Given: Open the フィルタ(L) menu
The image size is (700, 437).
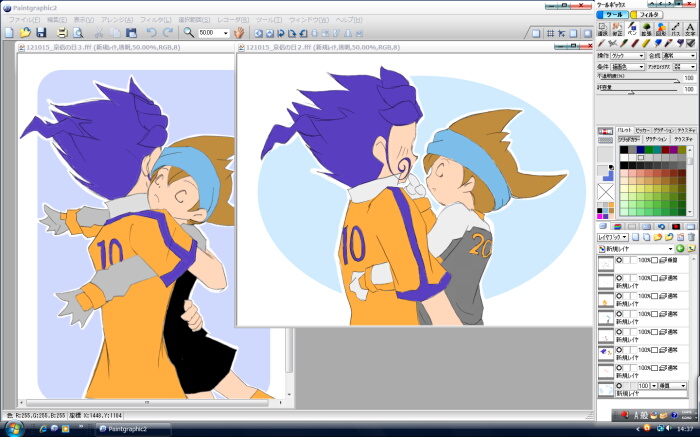Looking at the screenshot, I should click(x=155, y=20).
